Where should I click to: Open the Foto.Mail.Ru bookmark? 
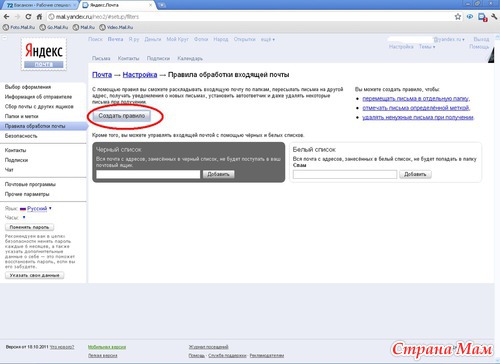pyautogui.click(x=19, y=27)
